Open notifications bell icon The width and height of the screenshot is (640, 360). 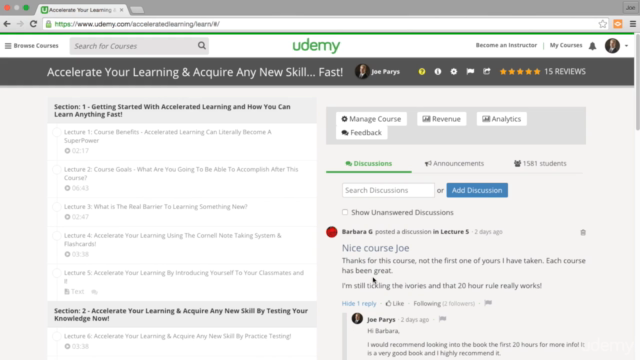tap(592, 46)
